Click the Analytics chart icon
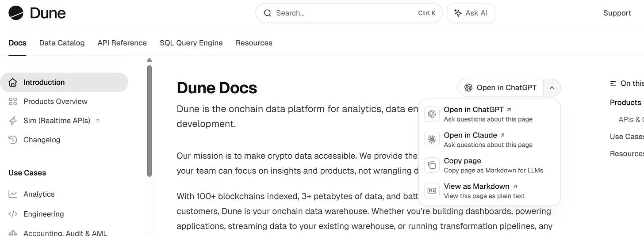Image resolution: width=644 pixels, height=236 pixels. click(13, 194)
